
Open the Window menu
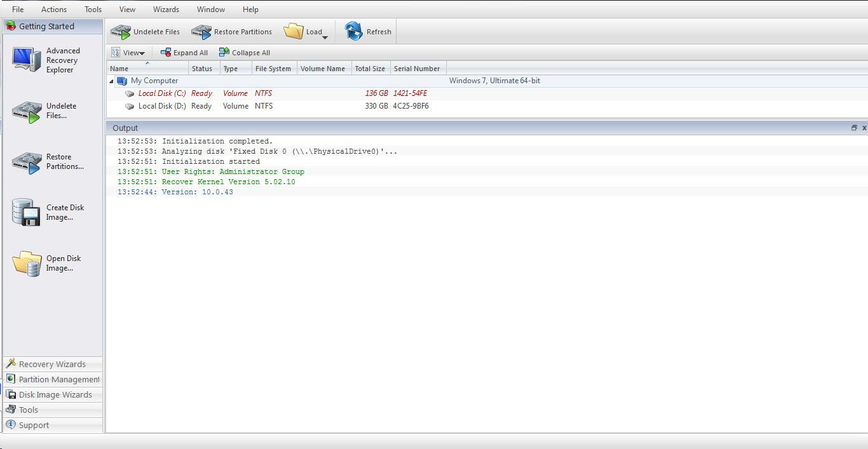point(211,10)
